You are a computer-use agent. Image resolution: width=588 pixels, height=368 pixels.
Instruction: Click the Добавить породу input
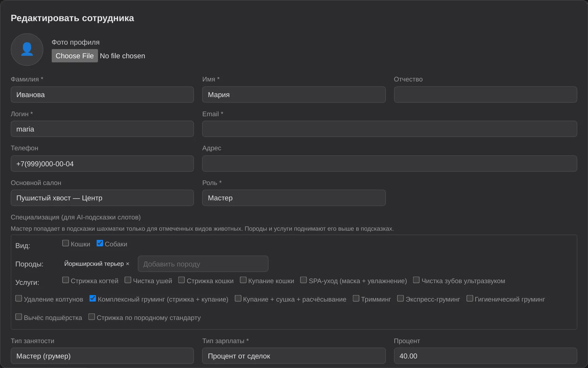203,264
